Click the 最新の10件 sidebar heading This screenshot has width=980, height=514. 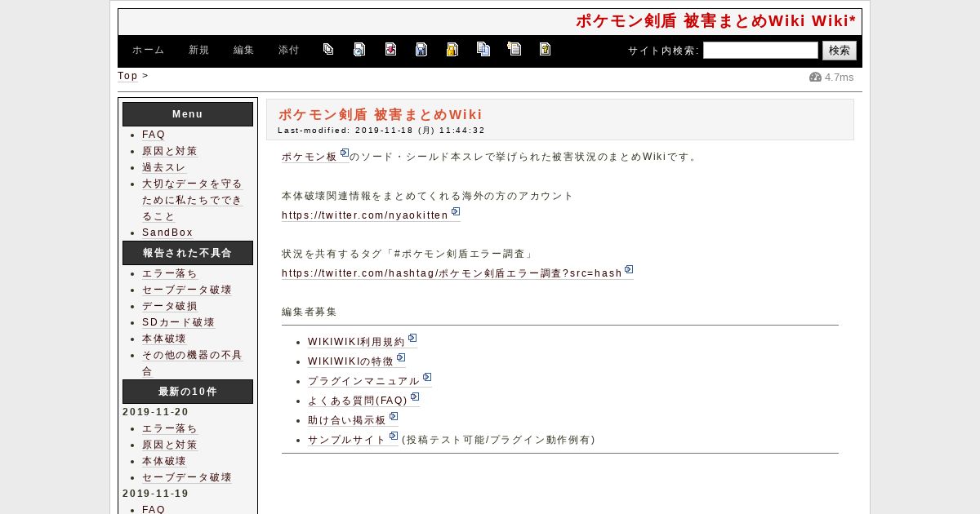coord(188,392)
